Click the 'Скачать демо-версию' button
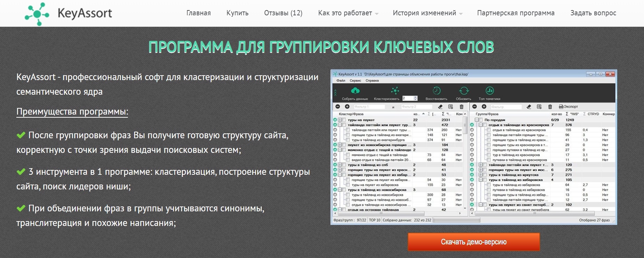The width and height of the screenshot is (644, 258). click(473, 242)
